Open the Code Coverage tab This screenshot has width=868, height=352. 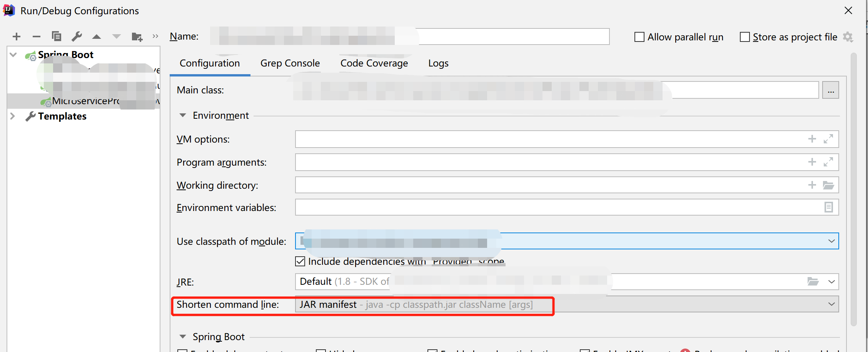click(374, 63)
